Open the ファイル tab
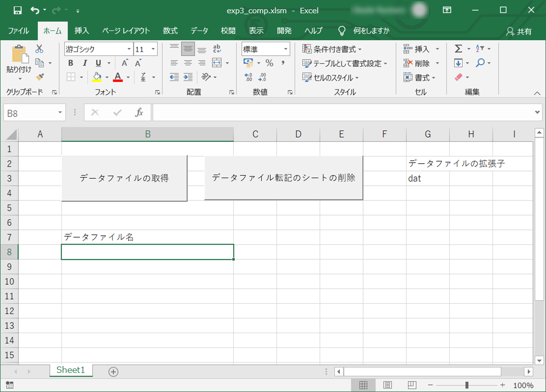The width and height of the screenshot is (546, 392). (19, 30)
